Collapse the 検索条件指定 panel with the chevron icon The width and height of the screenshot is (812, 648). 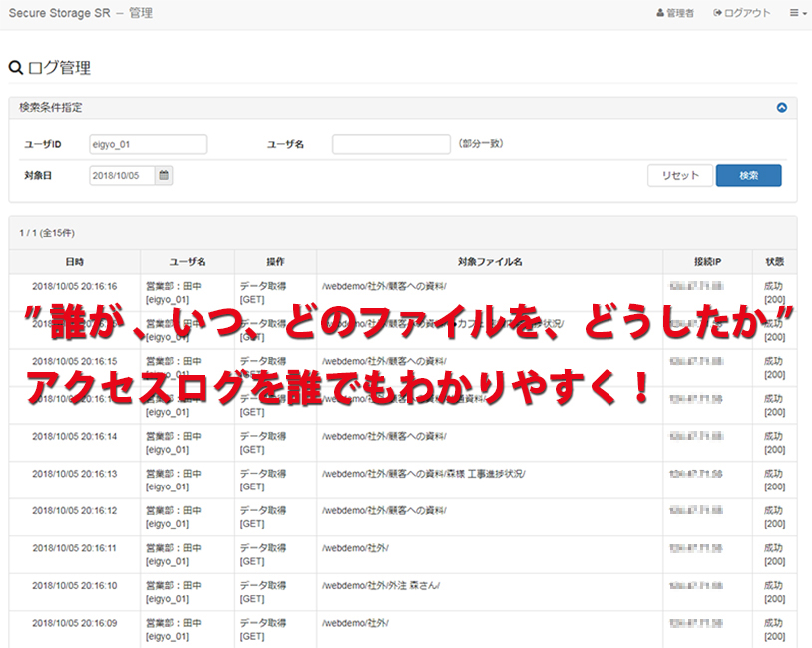point(781,107)
